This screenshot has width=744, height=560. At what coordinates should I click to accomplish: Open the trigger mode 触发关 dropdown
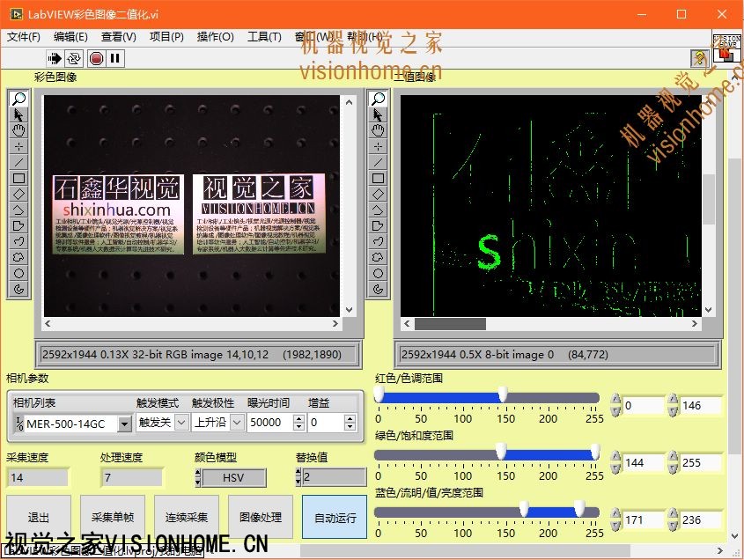tap(181, 422)
